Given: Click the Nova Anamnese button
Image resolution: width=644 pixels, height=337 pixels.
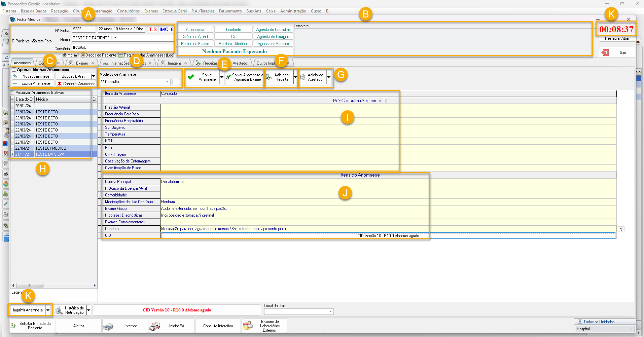Looking at the screenshot, I should (36, 76).
